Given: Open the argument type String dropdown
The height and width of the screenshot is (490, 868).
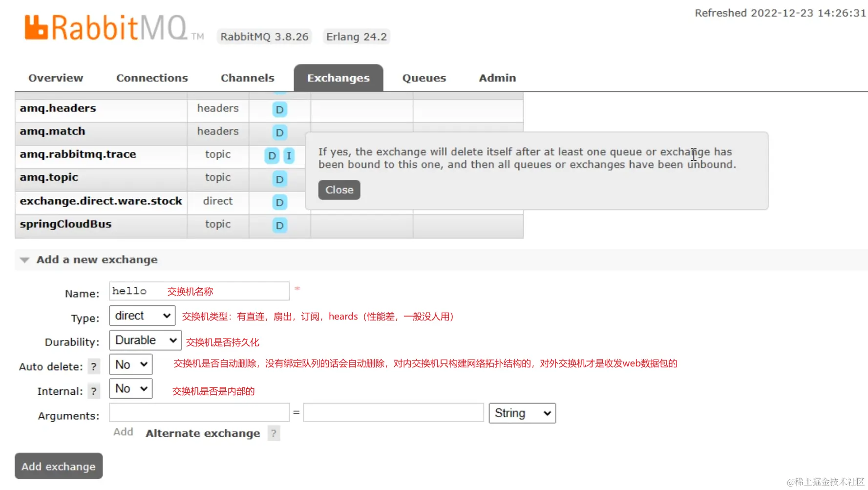Looking at the screenshot, I should click(522, 413).
